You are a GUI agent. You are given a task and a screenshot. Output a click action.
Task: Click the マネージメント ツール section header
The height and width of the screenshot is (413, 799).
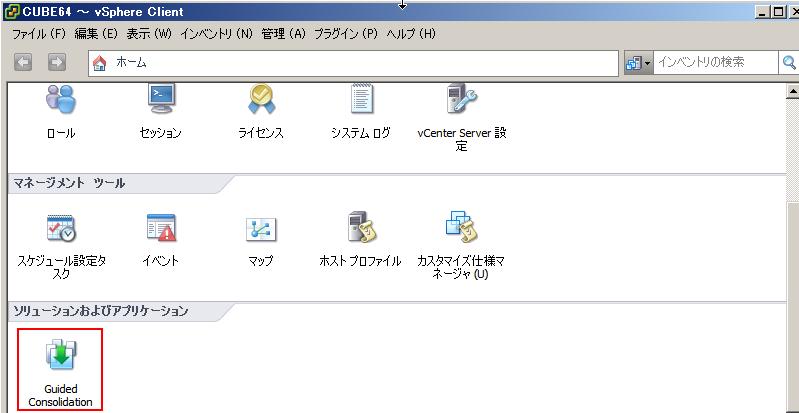pyautogui.click(x=67, y=184)
